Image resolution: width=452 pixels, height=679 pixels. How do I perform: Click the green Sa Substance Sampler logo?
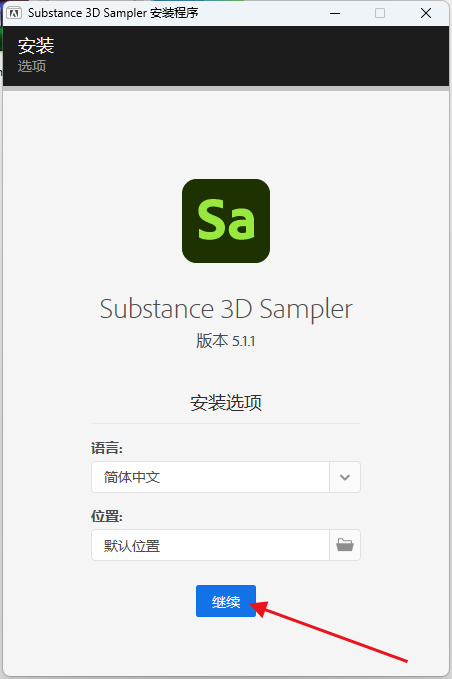coord(226,221)
